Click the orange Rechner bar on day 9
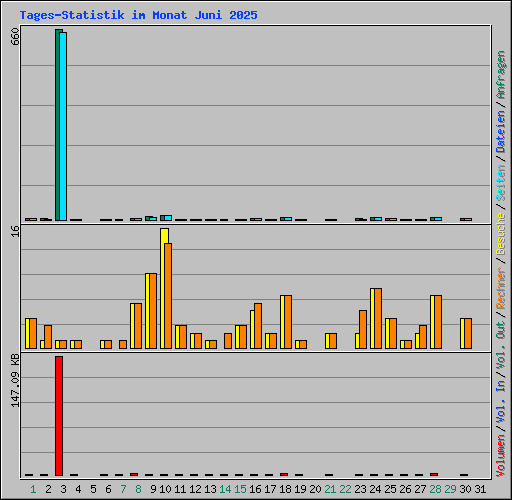Screen dimensions: 512x500 (153, 311)
